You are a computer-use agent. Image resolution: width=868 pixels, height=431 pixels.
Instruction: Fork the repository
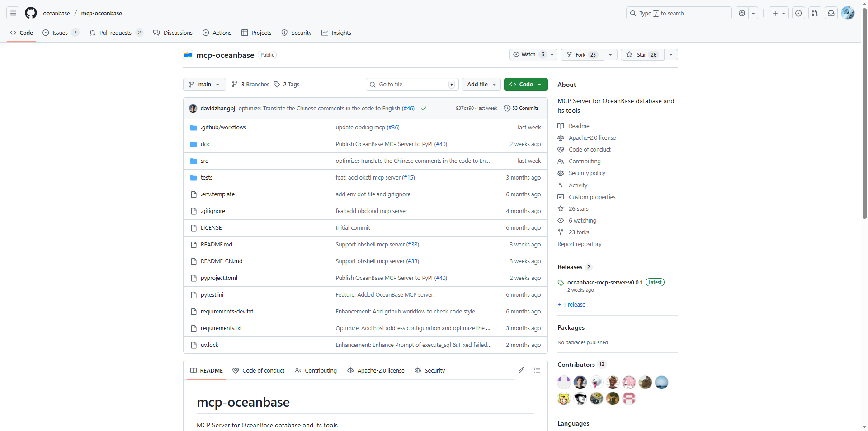(582, 55)
